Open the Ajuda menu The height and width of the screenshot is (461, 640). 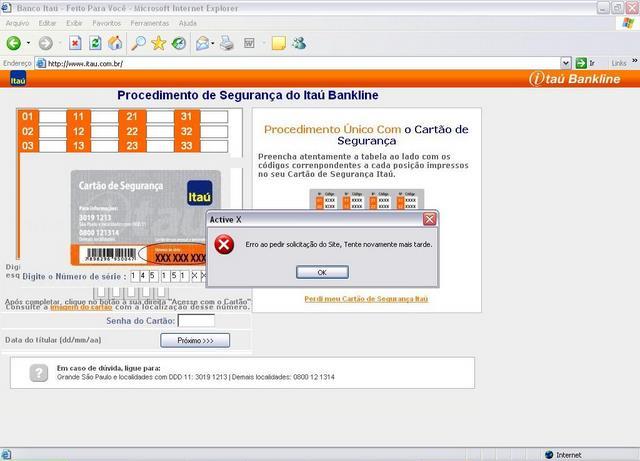pyautogui.click(x=188, y=23)
